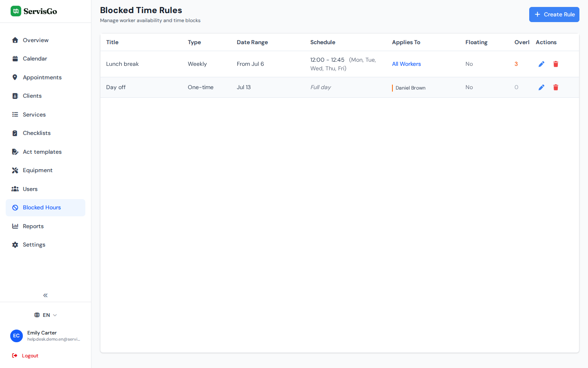Viewport: 588px width, 368px height.
Task: Edit the Day off rule
Action: coord(541,87)
